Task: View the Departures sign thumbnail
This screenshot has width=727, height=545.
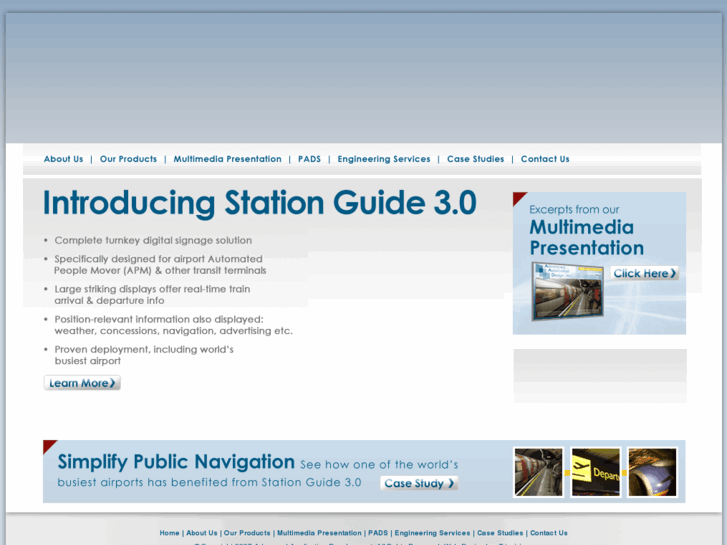Action: pyautogui.click(x=596, y=472)
